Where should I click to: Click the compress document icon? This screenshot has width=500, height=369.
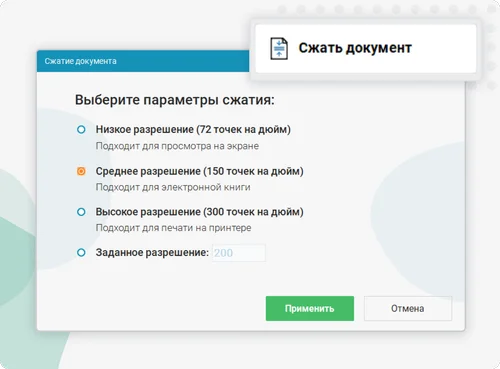pos(279,49)
